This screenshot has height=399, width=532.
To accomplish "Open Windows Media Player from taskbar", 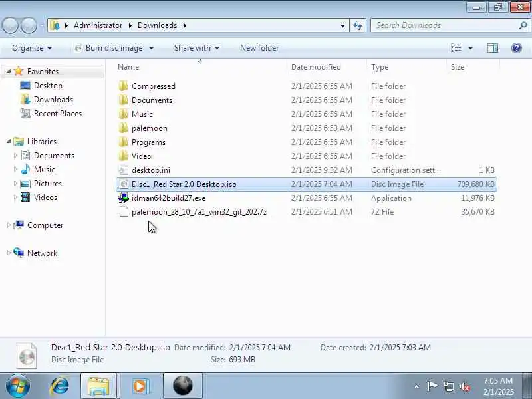I will [x=140, y=386].
